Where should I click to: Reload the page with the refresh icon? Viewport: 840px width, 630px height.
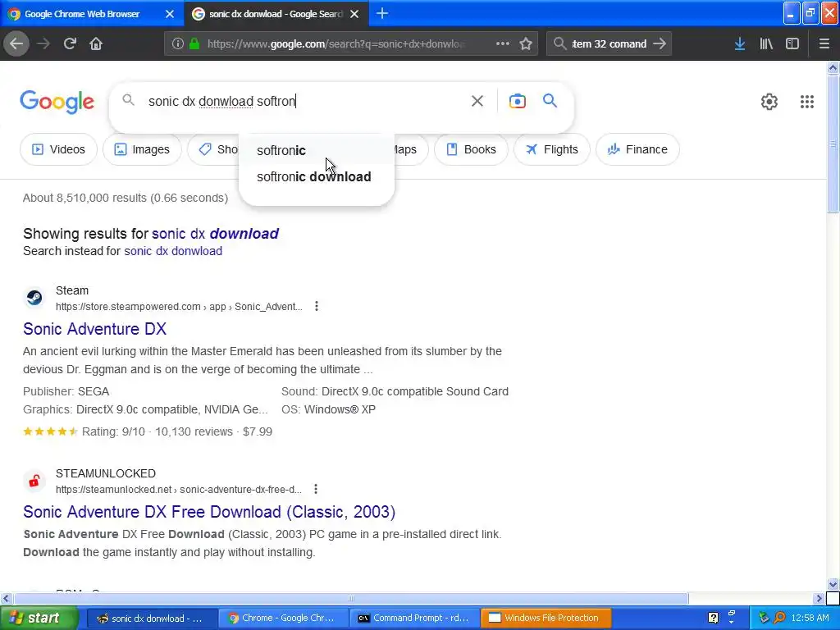coord(70,44)
